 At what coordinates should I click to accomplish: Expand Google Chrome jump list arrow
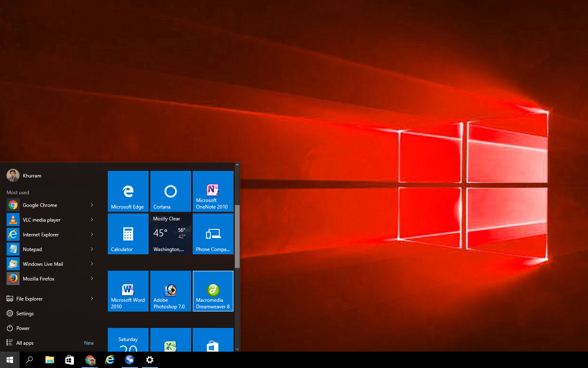pyautogui.click(x=92, y=205)
